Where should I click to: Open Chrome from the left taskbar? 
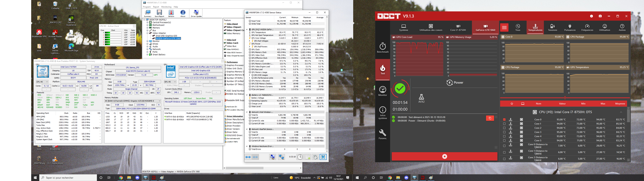coord(121,178)
